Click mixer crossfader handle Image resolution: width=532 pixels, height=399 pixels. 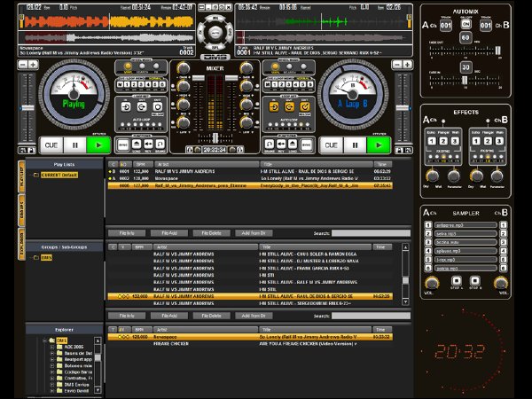click(x=215, y=137)
